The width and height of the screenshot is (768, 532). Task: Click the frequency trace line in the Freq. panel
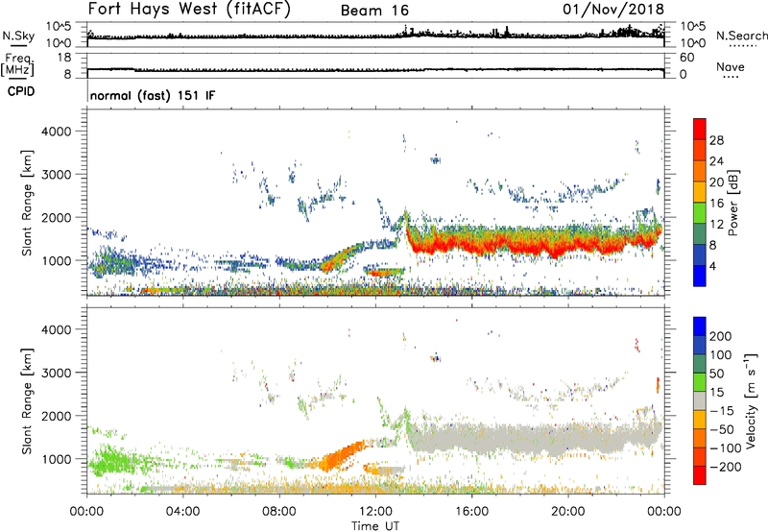(375, 70)
